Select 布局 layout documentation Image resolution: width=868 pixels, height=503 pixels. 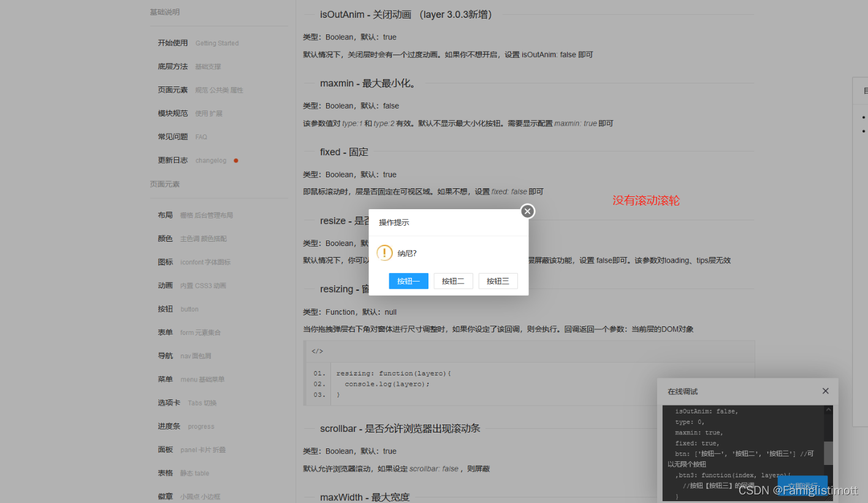pos(164,215)
